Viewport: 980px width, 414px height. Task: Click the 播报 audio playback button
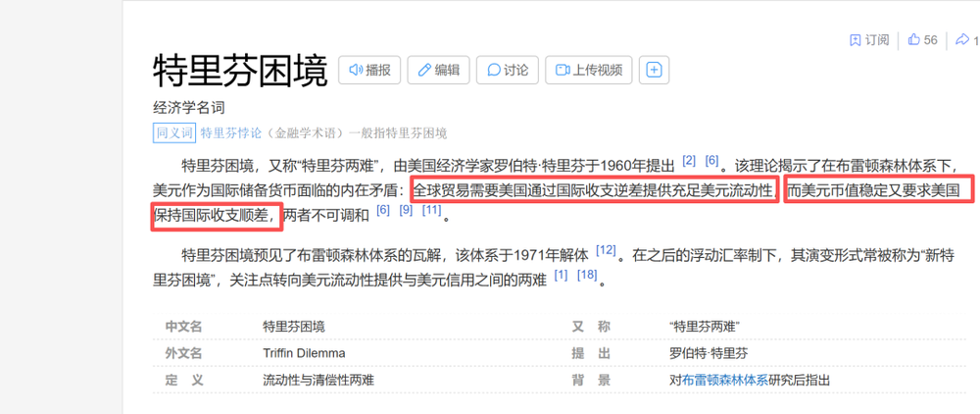(x=369, y=70)
